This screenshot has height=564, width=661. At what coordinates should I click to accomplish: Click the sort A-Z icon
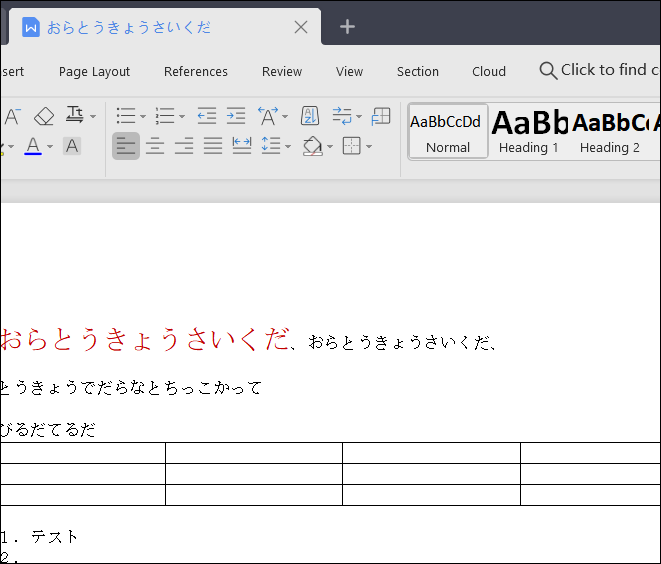[x=310, y=116]
